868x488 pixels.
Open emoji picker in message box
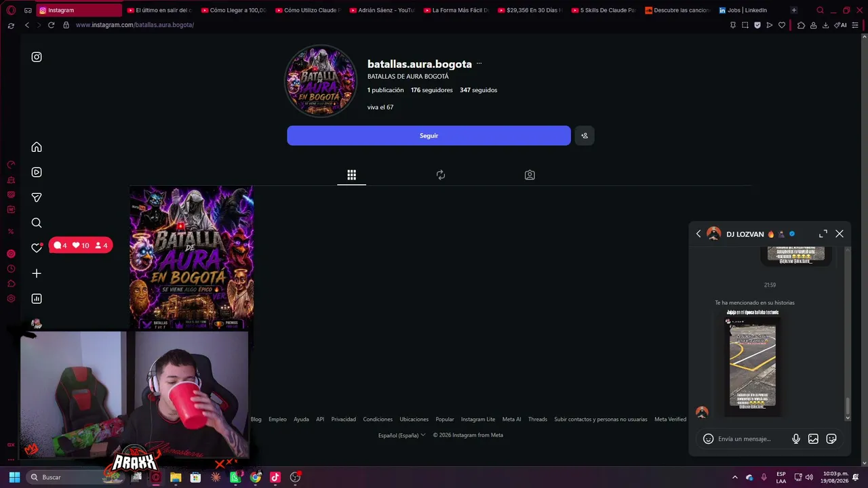coord(708,439)
